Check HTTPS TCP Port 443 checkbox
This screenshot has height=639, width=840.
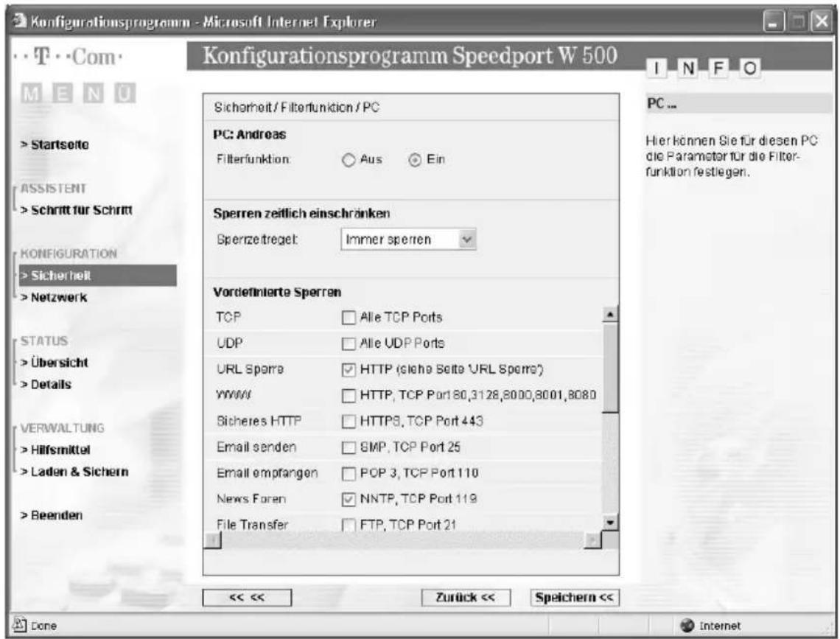(x=349, y=422)
